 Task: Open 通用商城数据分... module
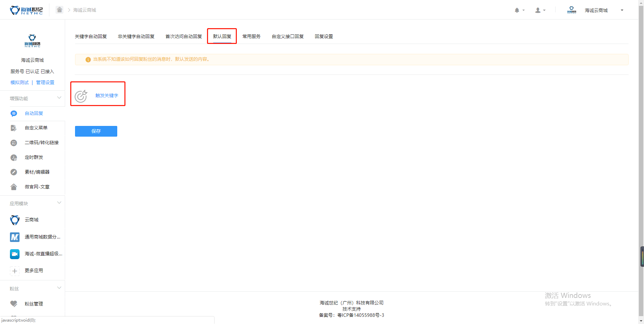point(42,237)
